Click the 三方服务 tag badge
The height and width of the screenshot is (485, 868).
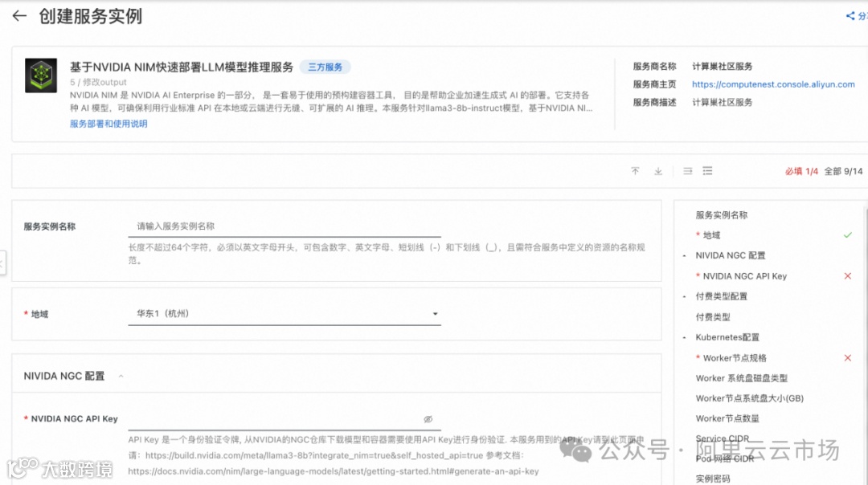click(325, 67)
